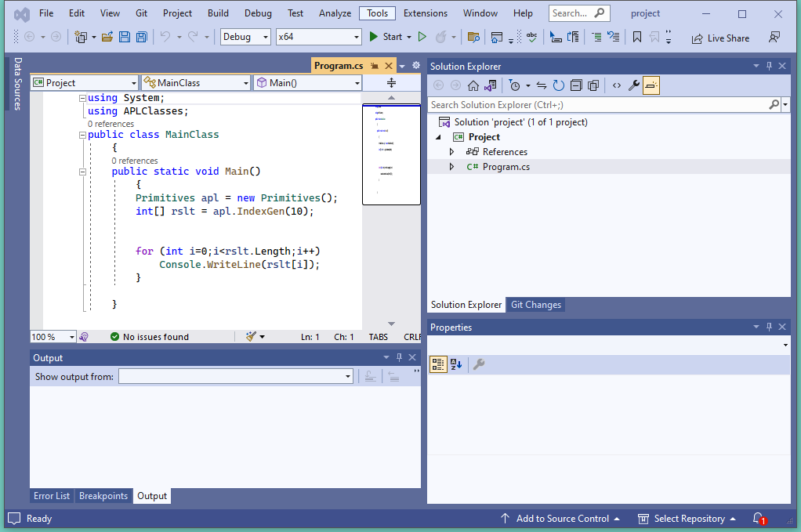The height and width of the screenshot is (532, 801).
Task: Click the notifications bell in status bar
Action: click(758, 519)
